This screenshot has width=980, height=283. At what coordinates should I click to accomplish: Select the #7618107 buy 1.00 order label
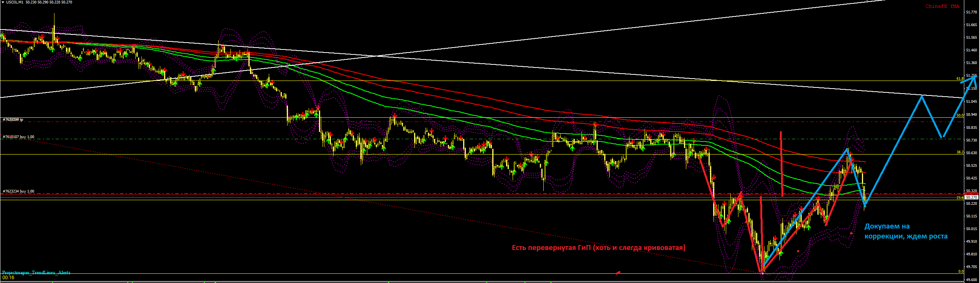[x=18, y=137]
